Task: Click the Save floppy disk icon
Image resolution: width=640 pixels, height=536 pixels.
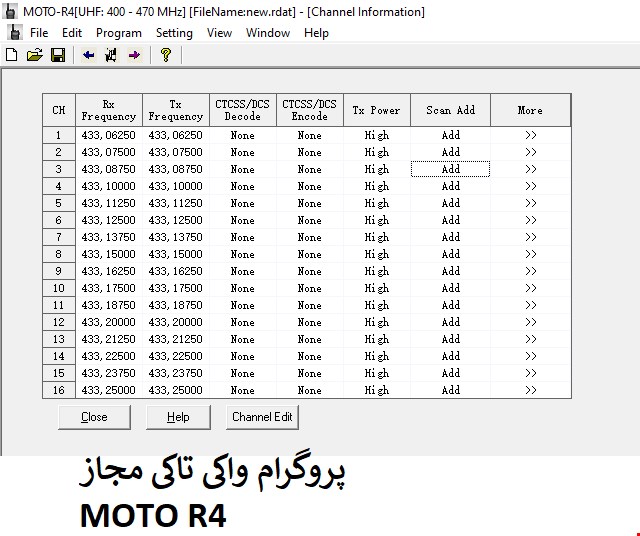Action: pyautogui.click(x=58, y=55)
